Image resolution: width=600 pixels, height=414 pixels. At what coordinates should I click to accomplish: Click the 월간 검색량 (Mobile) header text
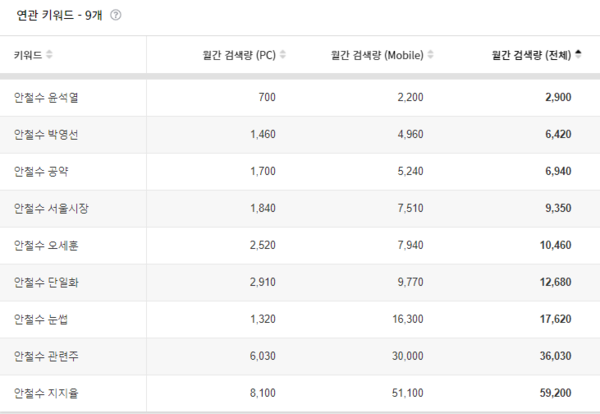[x=377, y=55]
